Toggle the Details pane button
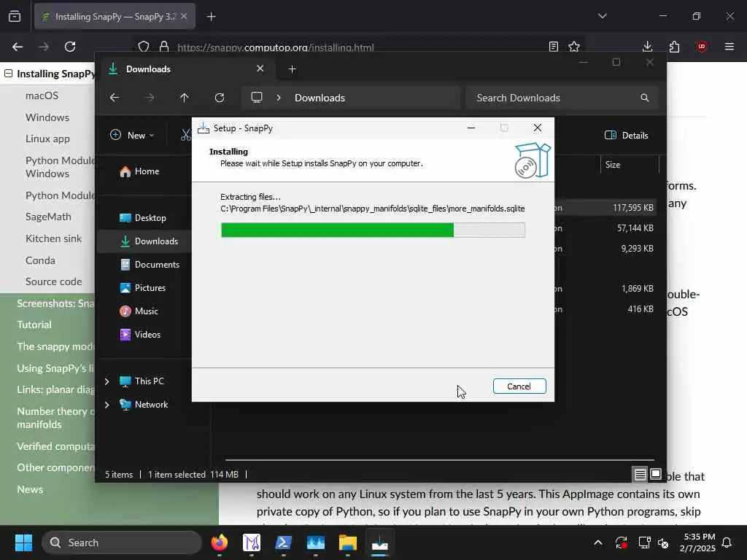The image size is (747, 560). [x=627, y=135]
